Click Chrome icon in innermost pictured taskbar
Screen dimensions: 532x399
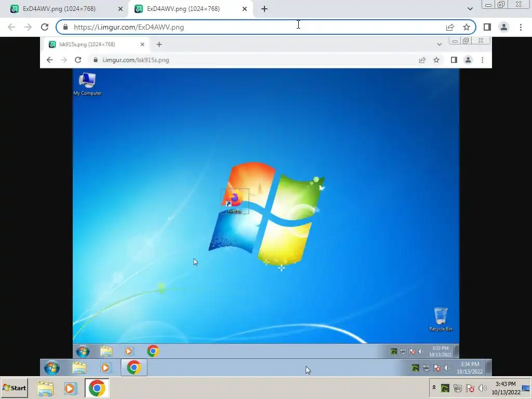click(153, 351)
